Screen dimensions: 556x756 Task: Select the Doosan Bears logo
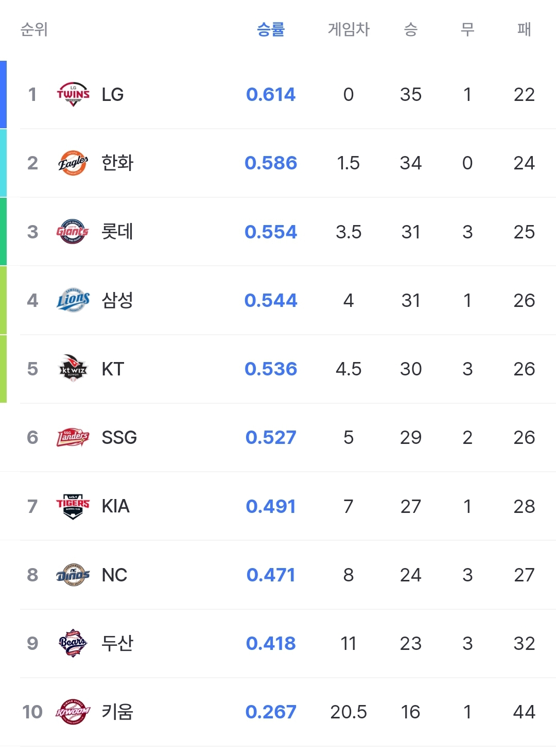tap(73, 643)
